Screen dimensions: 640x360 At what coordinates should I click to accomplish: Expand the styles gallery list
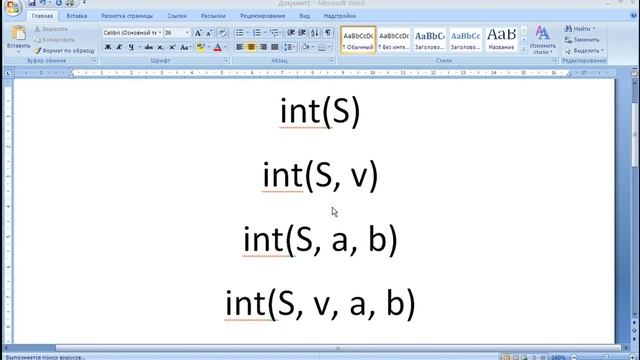click(524, 49)
